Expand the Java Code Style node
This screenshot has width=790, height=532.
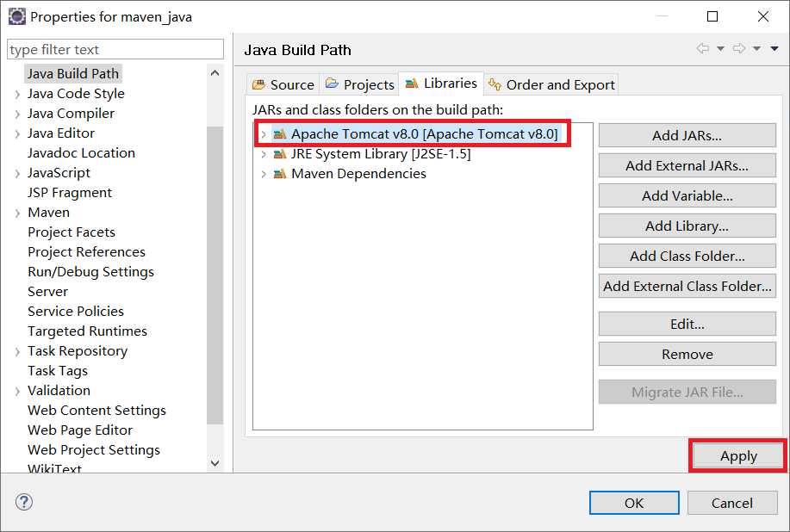click(17, 94)
